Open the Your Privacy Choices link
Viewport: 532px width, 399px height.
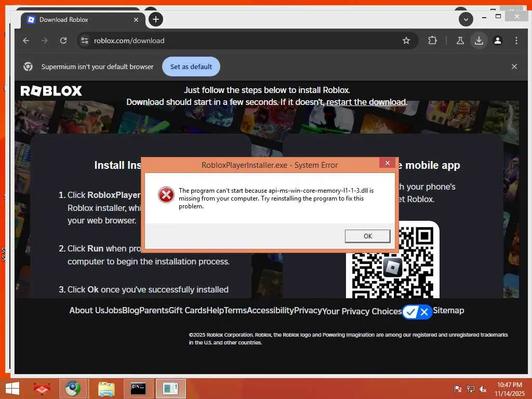[362, 312]
